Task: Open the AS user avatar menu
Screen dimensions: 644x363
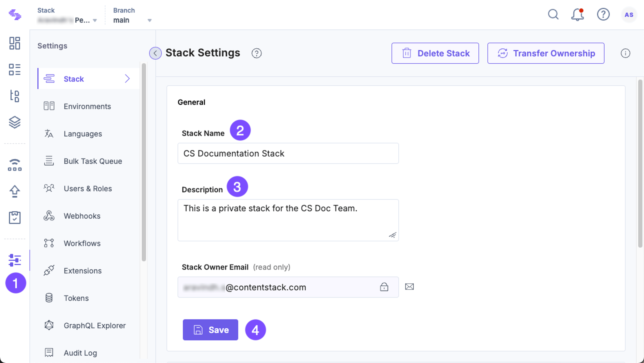Action: (629, 15)
